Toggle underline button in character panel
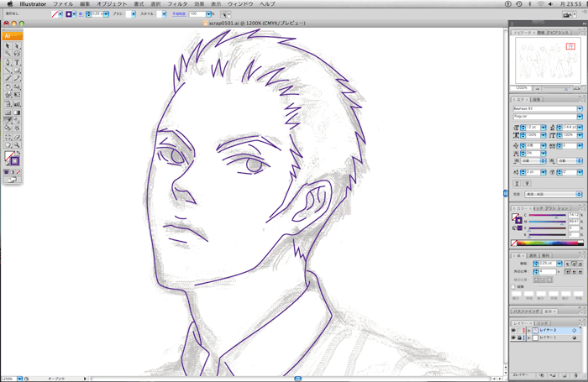This screenshot has width=588, height=382. tap(517, 183)
